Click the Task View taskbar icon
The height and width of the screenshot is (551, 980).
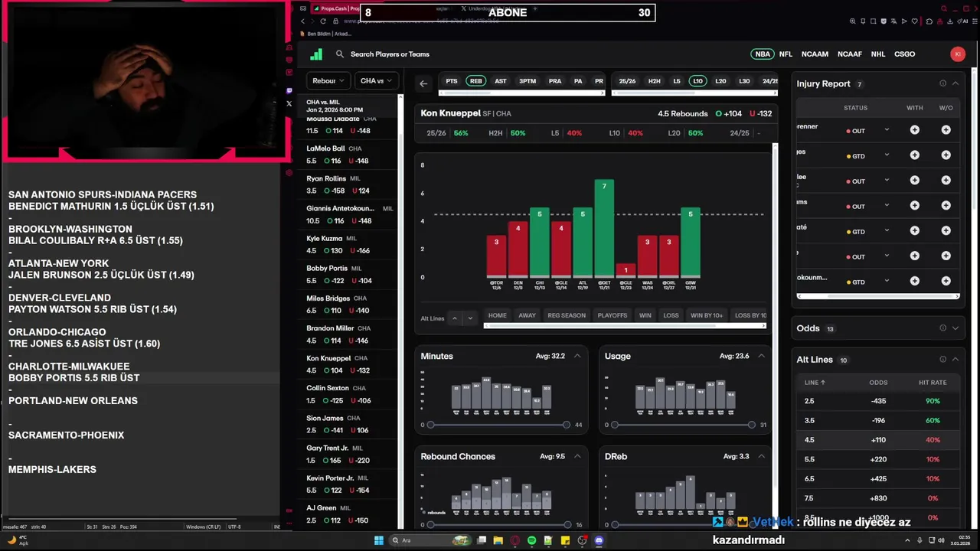[482, 540]
